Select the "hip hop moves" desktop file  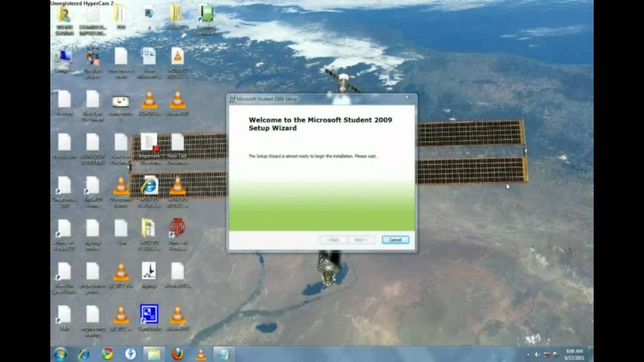pos(93,235)
